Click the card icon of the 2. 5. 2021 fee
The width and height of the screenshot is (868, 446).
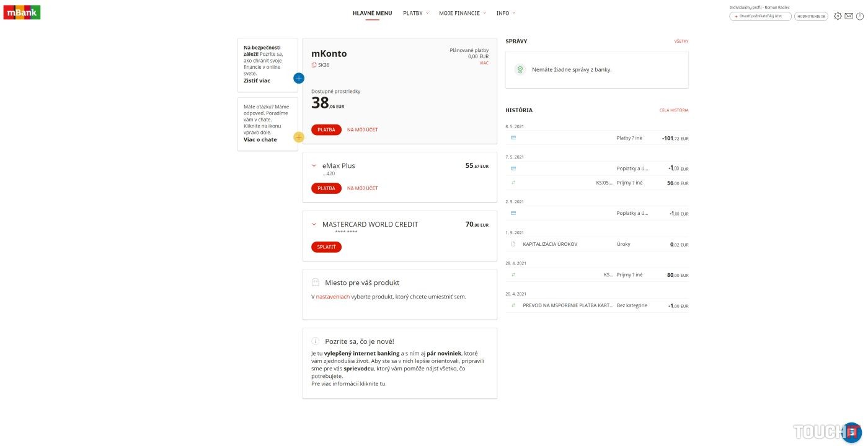click(513, 213)
